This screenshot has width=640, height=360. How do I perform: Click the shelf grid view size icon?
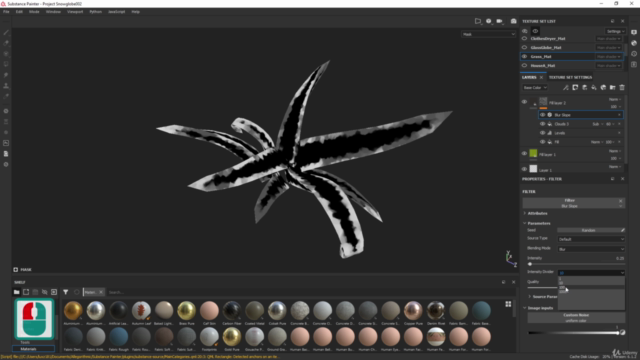[x=508, y=304]
